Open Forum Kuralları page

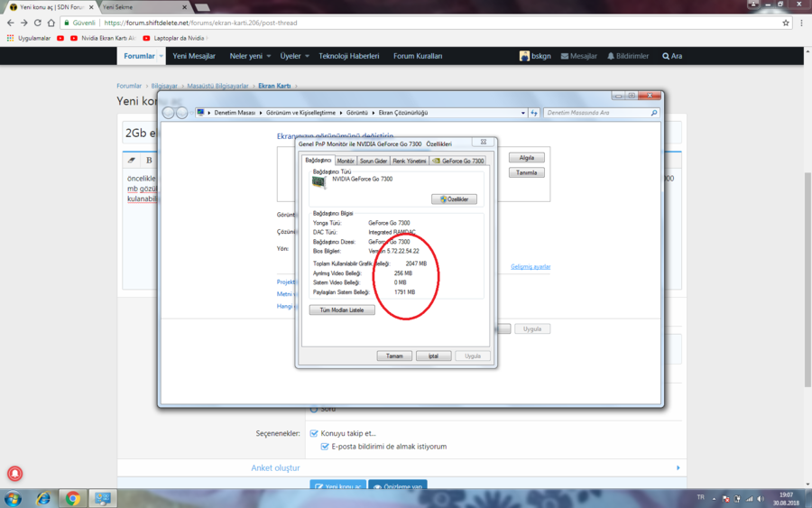click(418, 56)
